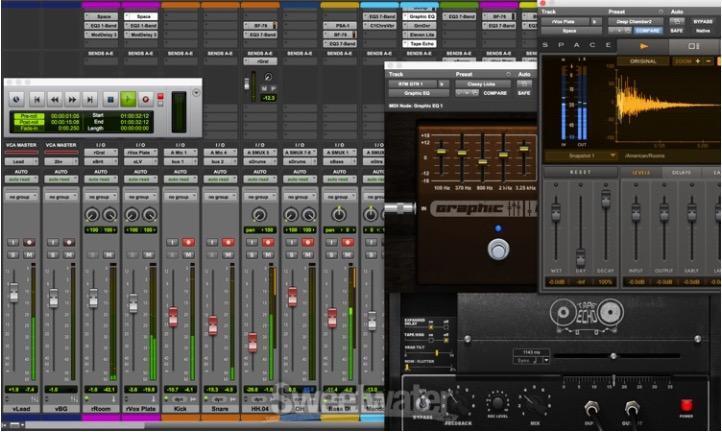
Task: Select the LEVELS tab in Space
Action: (641, 172)
